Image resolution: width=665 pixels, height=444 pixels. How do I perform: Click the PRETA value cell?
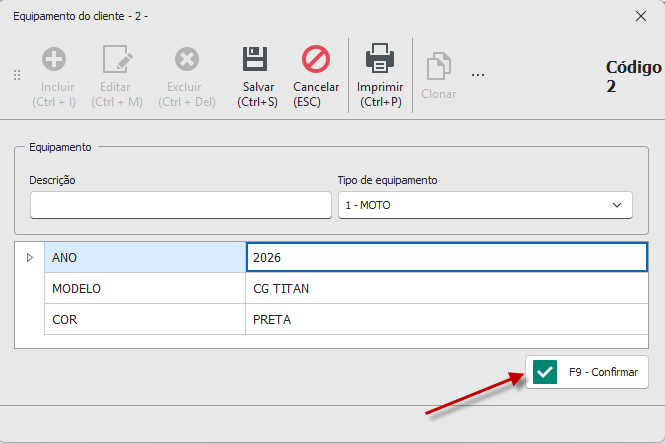(447, 319)
